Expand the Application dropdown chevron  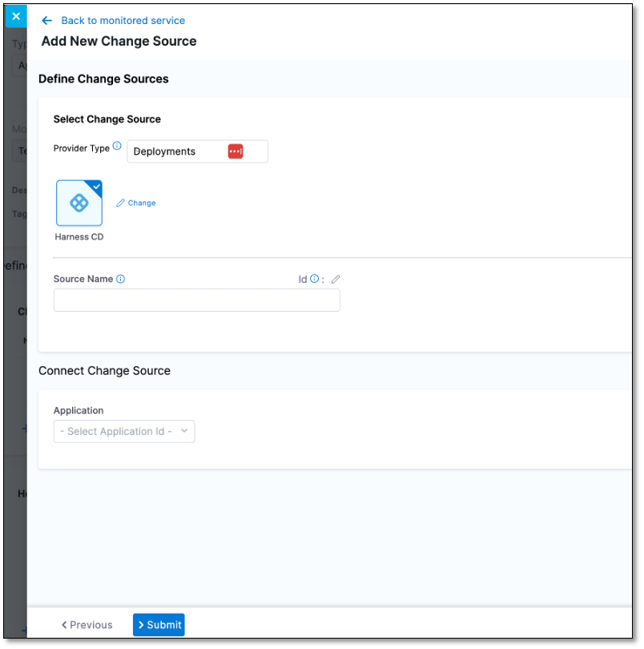186,431
